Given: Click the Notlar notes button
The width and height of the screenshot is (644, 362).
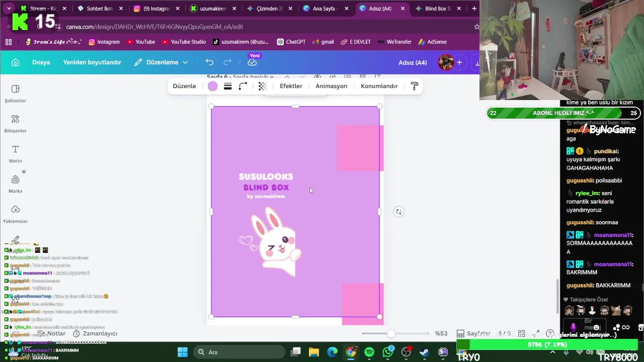Looking at the screenshot, I should [x=51, y=333].
